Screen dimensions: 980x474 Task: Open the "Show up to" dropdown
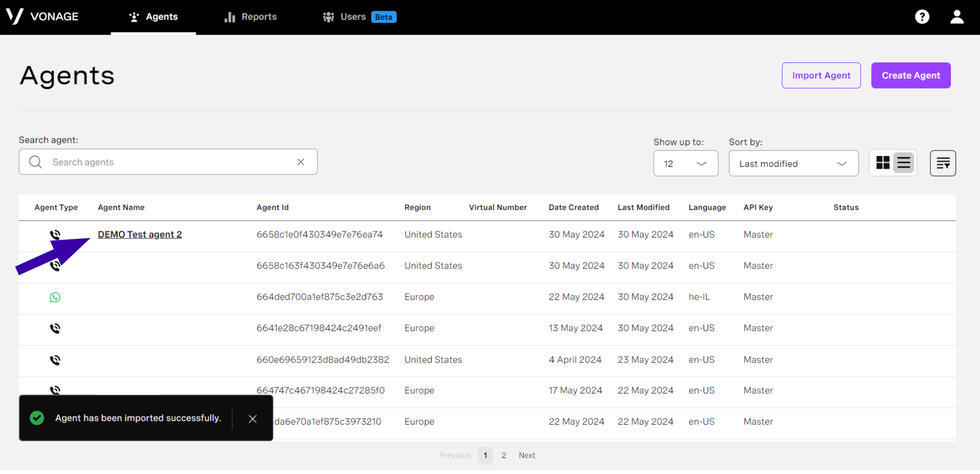[x=686, y=163]
